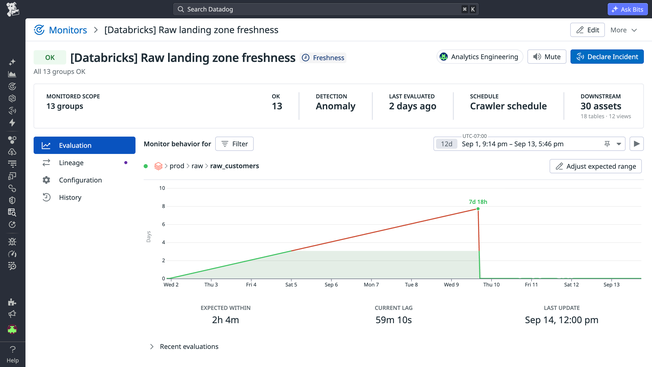Open the speedometer gauge icon in sidebar
Image resolution: width=652 pixels, height=367 pixels.
[12, 254]
